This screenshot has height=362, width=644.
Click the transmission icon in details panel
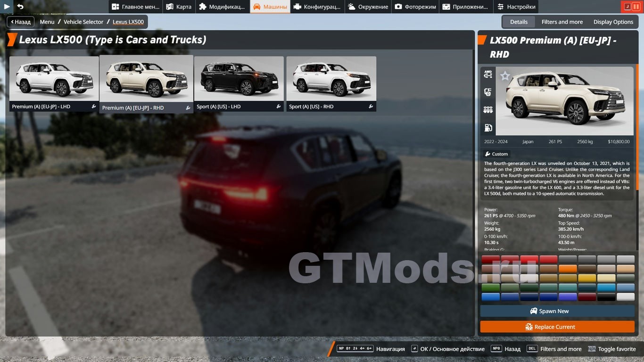(488, 92)
